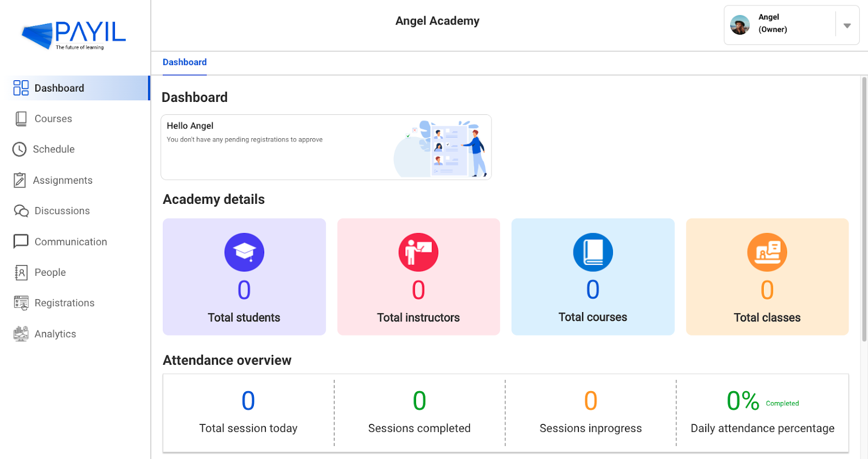Screen dimensions: 868x459
Task: Open the Total courses card
Action: point(593,277)
